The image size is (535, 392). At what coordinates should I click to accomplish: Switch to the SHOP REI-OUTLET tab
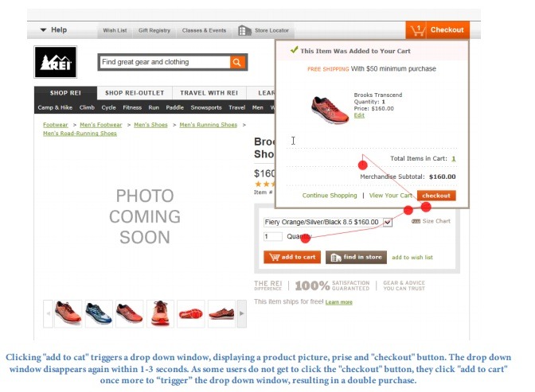pyautogui.click(x=135, y=93)
